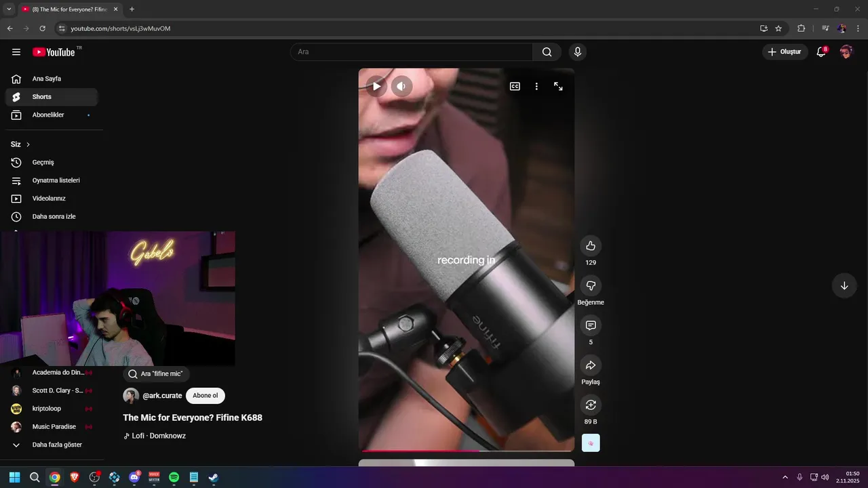Open the @ark.curate channel
Screen dimensions: 868x488
[162, 396]
